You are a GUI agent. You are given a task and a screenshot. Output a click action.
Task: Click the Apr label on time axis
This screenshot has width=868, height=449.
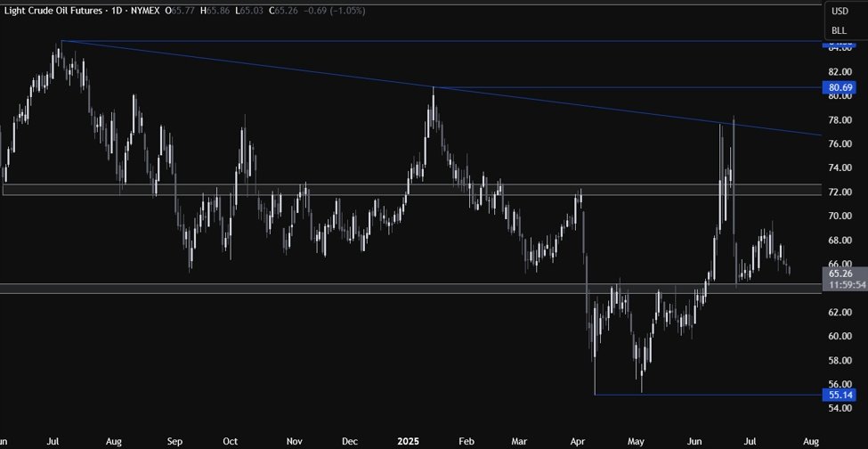click(578, 441)
